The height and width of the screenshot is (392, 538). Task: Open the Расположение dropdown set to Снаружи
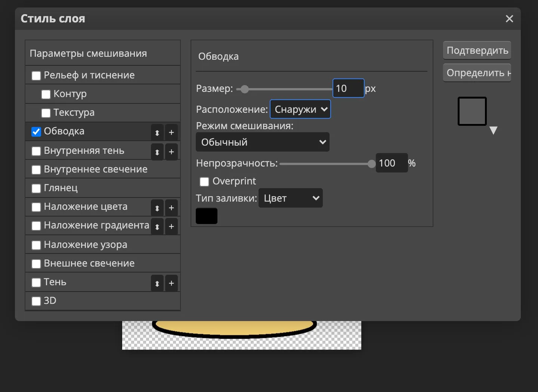tap(300, 109)
